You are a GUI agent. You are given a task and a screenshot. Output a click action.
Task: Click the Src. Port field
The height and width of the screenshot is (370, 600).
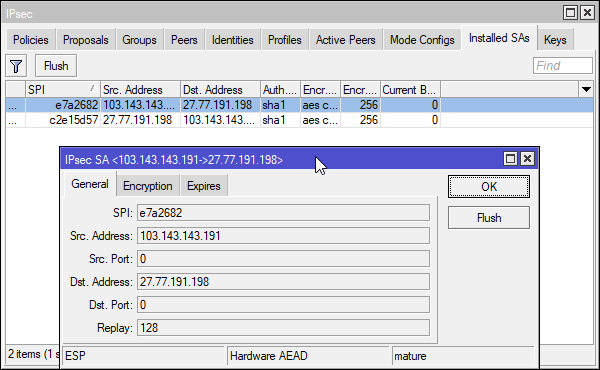(x=283, y=259)
